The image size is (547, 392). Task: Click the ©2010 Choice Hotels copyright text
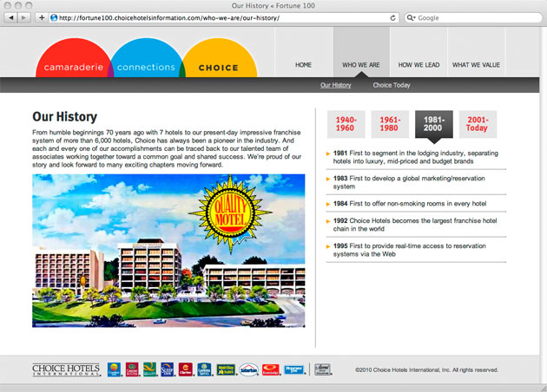426,369
